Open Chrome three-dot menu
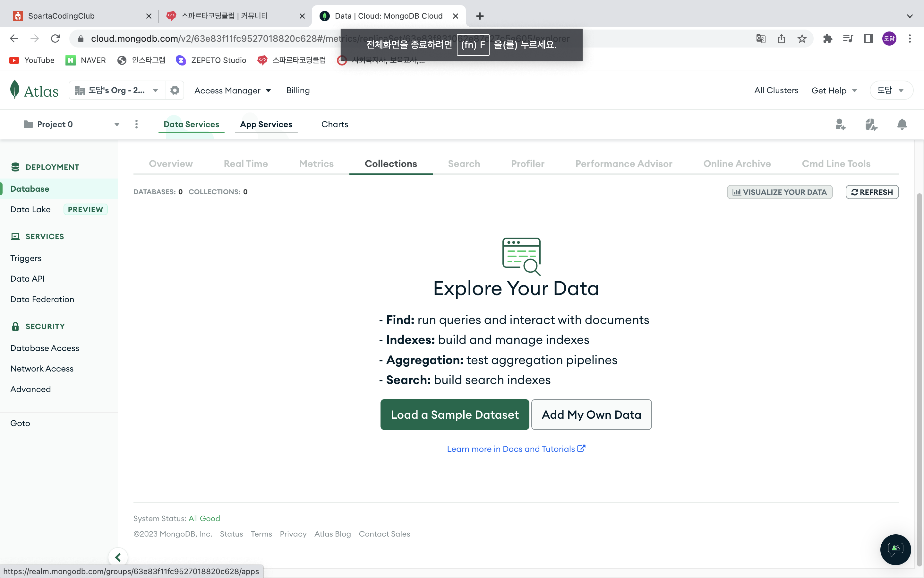924x578 pixels. pyautogui.click(x=910, y=38)
